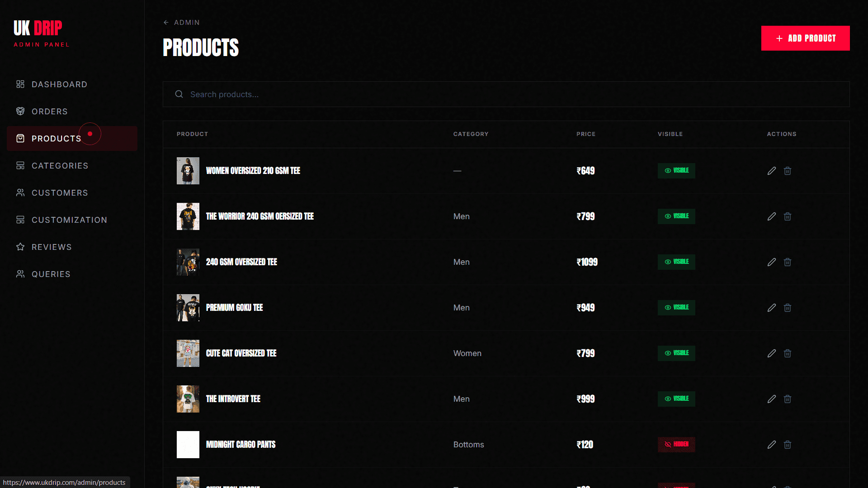Click the Category column header
The image size is (868, 488).
[x=471, y=134]
